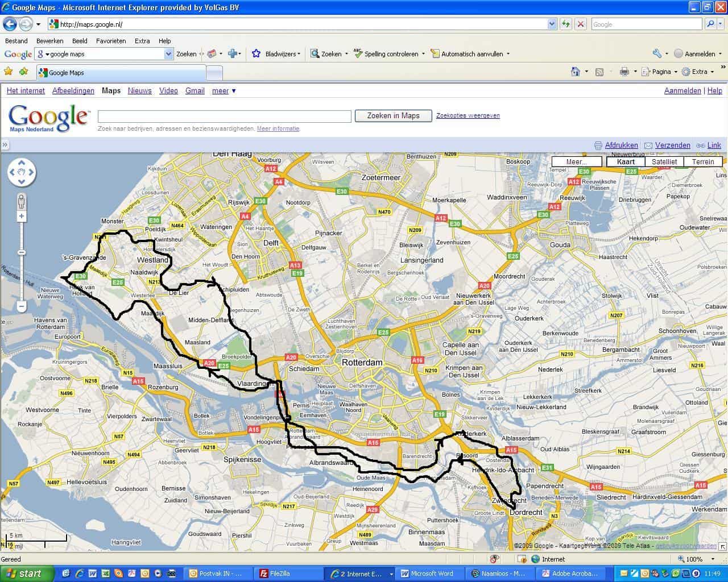This screenshot has width=728, height=582.
Task: Click the Street View pegman icon
Action: tap(22, 201)
